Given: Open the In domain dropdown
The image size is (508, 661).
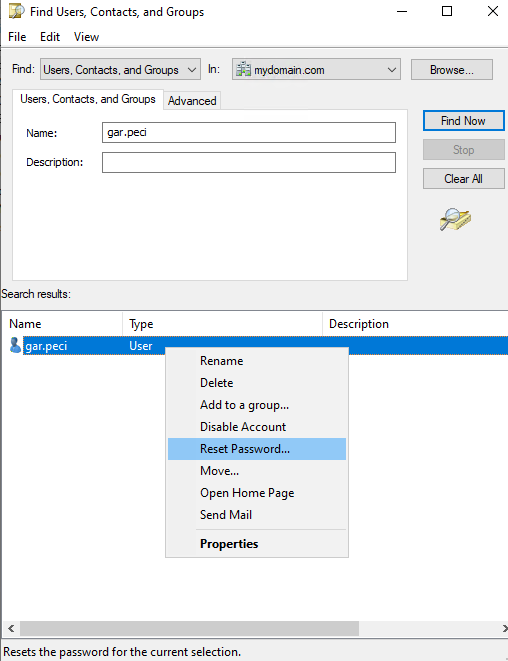Looking at the screenshot, I should tap(316, 69).
